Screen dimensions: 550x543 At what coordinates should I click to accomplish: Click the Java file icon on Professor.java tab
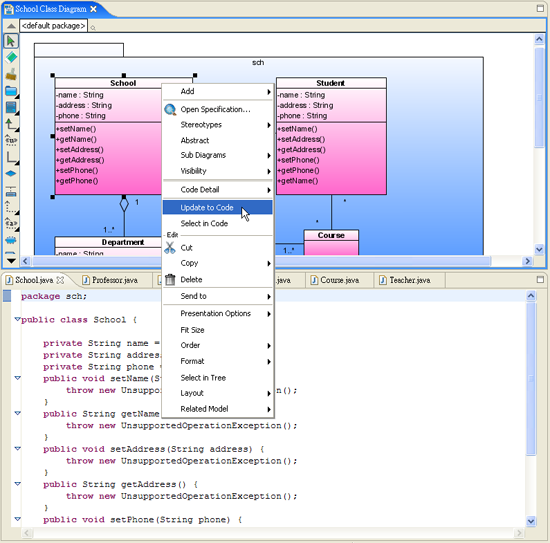[x=86, y=280]
